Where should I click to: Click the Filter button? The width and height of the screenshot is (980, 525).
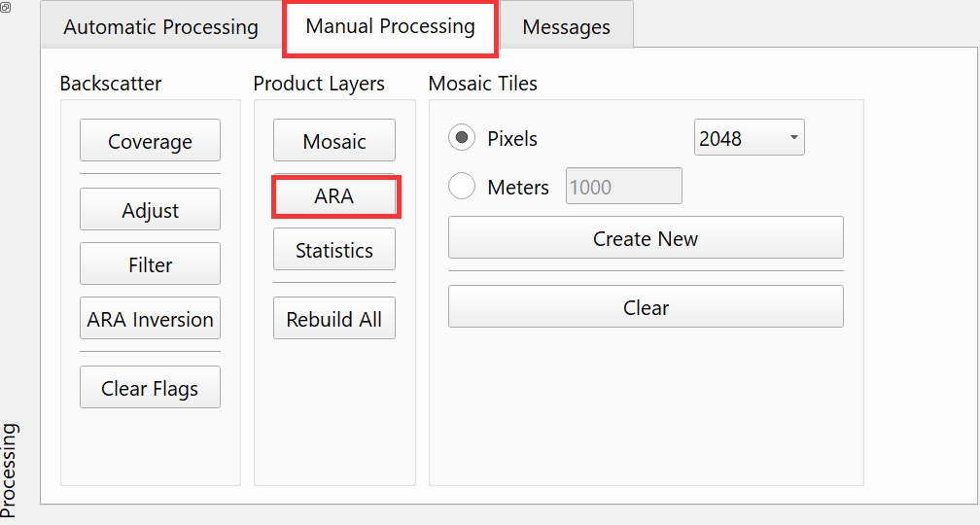pyautogui.click(x=150, y=264)
